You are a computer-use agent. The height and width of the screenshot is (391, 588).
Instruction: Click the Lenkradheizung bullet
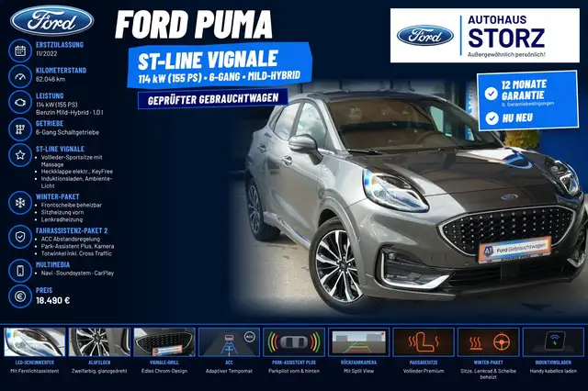pyautogui.click(x=62, y=219)
